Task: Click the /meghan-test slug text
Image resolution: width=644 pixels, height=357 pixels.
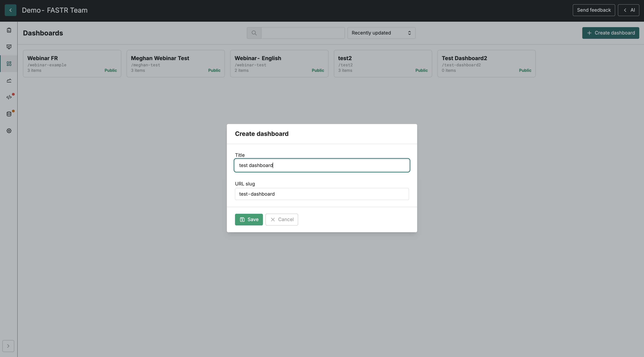Action: [146, 65]
